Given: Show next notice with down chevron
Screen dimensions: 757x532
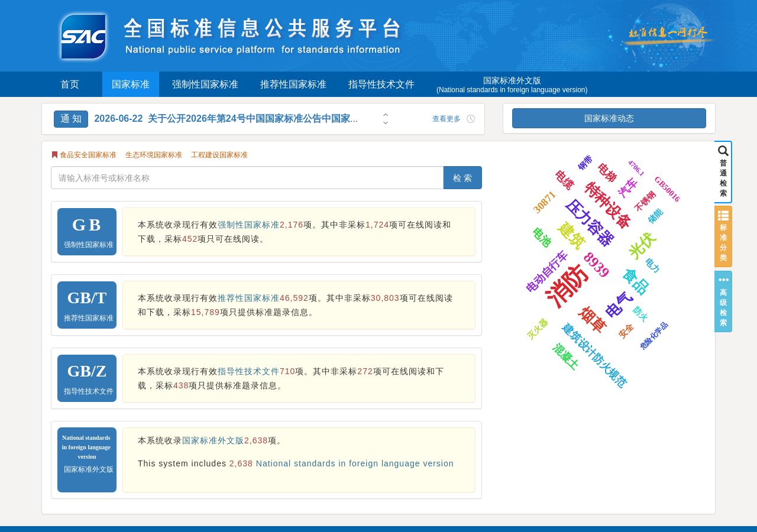Looking at the screenshot, I should tap(386, 122).
